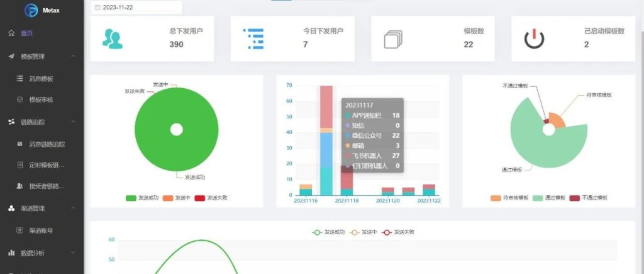Click the 模板数 stacked pages icon
The width and height of the screenshot is (644, 274).
pyautogui.click(x=392, y=39)
